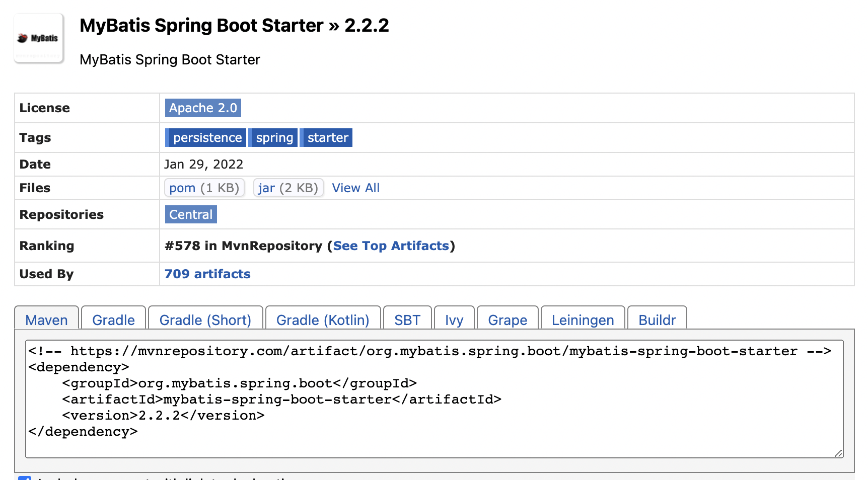
Task: Open the 709 artifacts link
Action: [x=207, y=274]
